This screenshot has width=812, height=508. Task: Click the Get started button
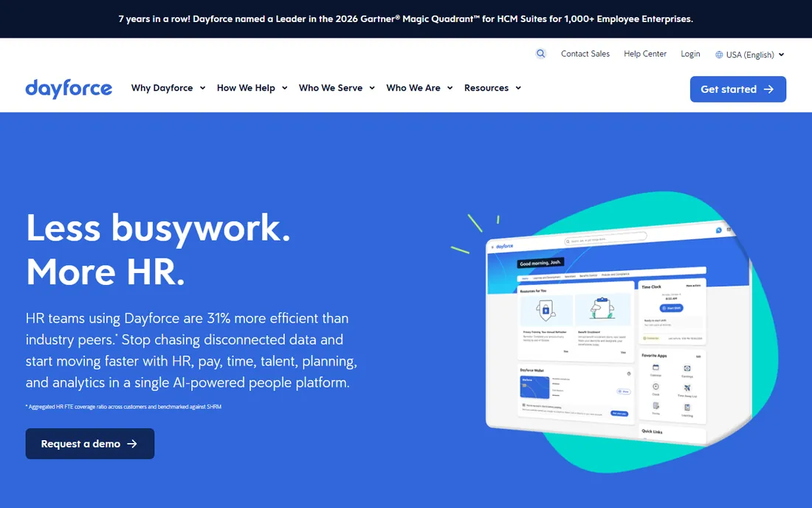(x=738, y=89)
